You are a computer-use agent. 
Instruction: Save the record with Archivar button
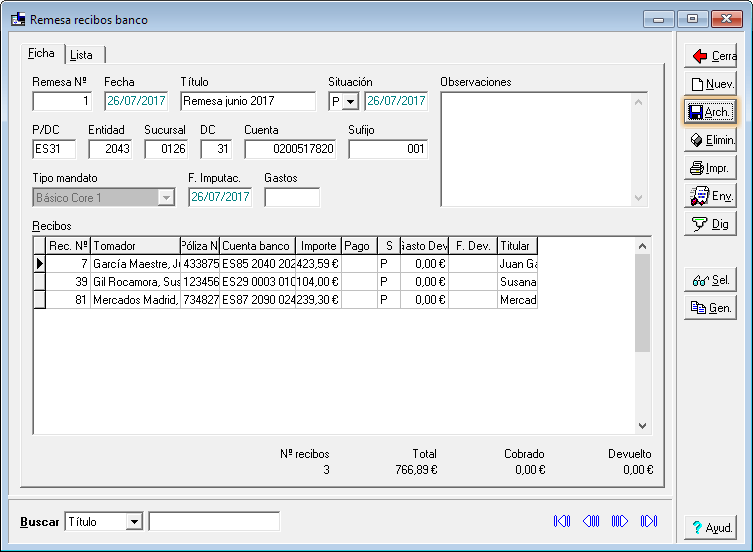[711, 112]
